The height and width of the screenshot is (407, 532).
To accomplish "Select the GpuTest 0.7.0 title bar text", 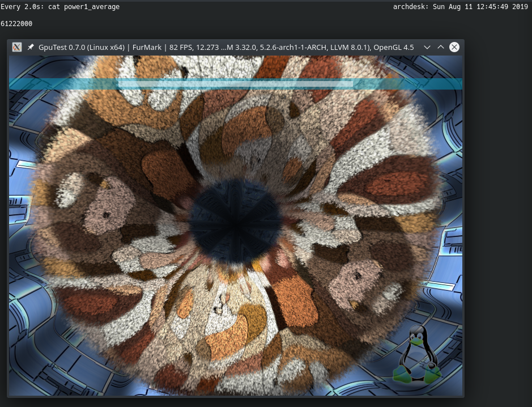I will pos(226,47).
